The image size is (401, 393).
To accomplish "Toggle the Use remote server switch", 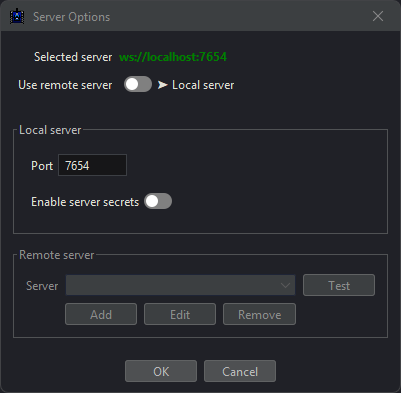I will click(138, 84).
